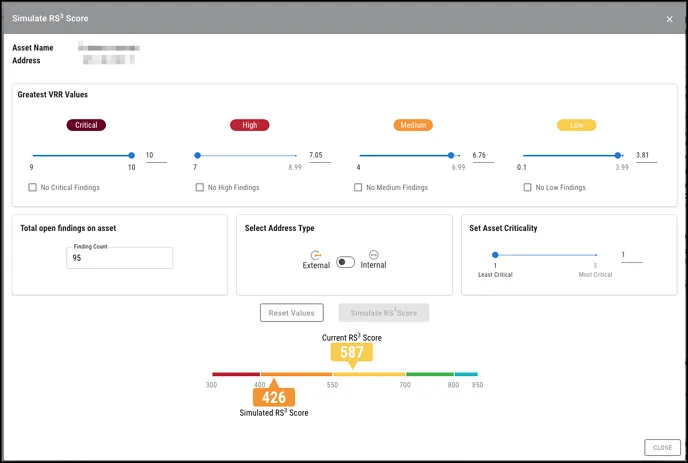Click the Low VRR slider handle

(617, 155)
